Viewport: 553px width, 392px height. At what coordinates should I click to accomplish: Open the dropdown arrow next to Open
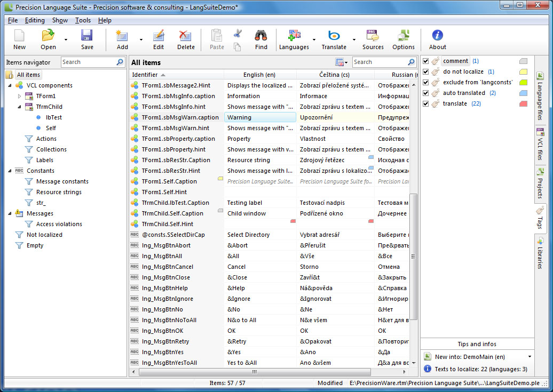click(x=66, y=39)
